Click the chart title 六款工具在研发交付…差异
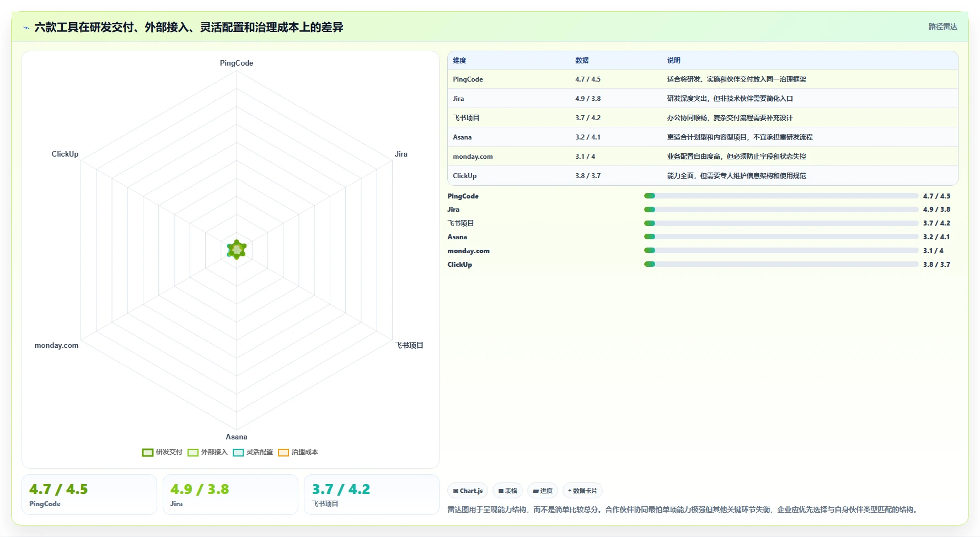The height and width of the screenshot is (537, 980). click(x=189, y=27)
